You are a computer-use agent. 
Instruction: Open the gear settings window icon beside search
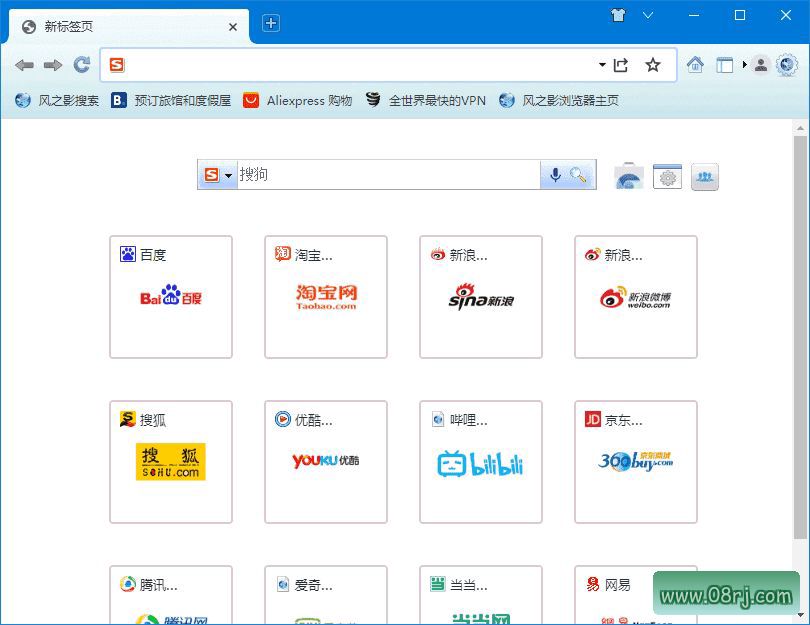(667, 177)
